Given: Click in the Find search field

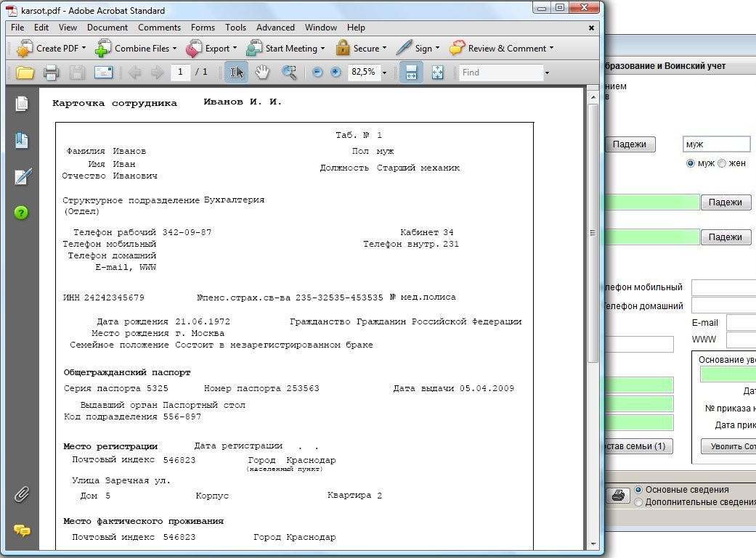Looking at the screenshot, I should [x=501, y=73].
